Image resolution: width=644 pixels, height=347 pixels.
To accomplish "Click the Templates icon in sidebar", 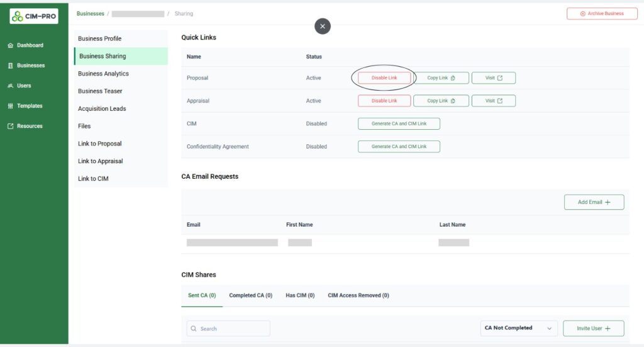I will pyautogui.click(x=11, y=106).
